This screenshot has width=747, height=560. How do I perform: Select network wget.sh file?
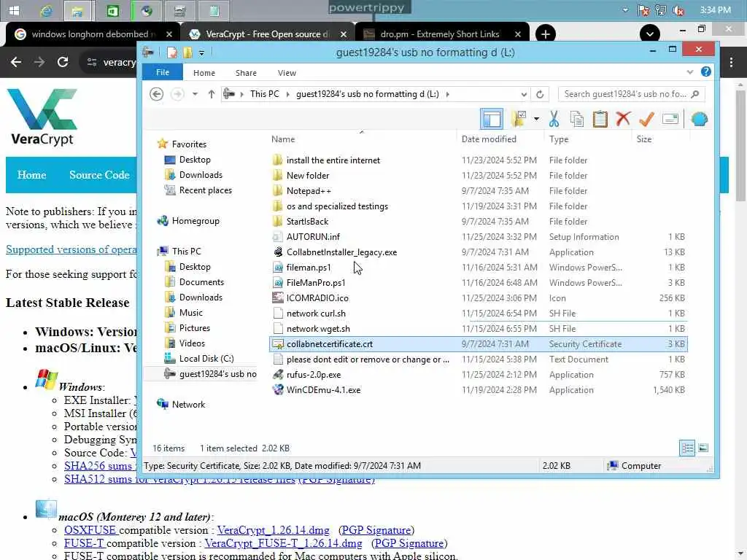click(x=318, y=329)
